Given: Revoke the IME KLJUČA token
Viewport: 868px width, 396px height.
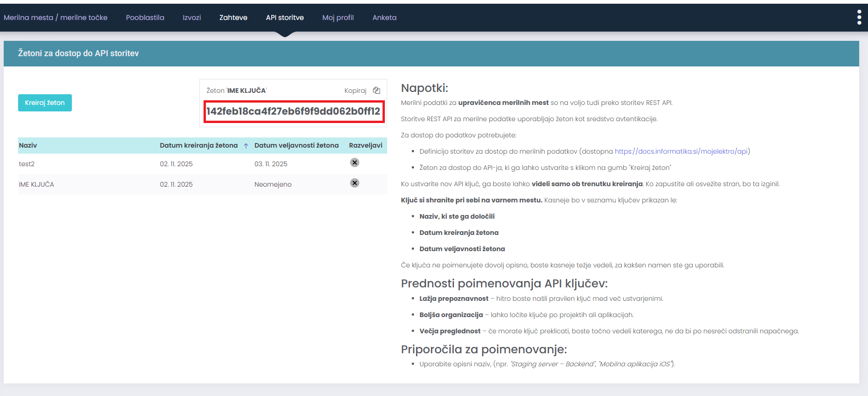Looking at the screenshot, I should 354,183.
